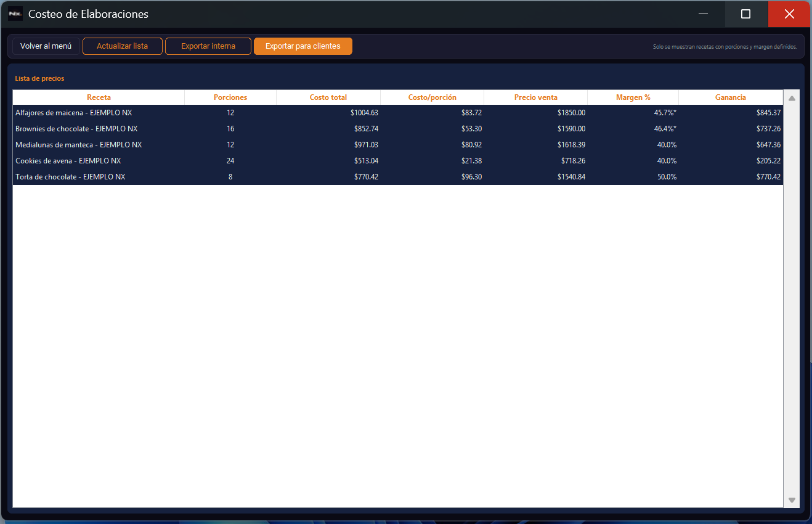Click sale price $1590.00

pos(571,129)
